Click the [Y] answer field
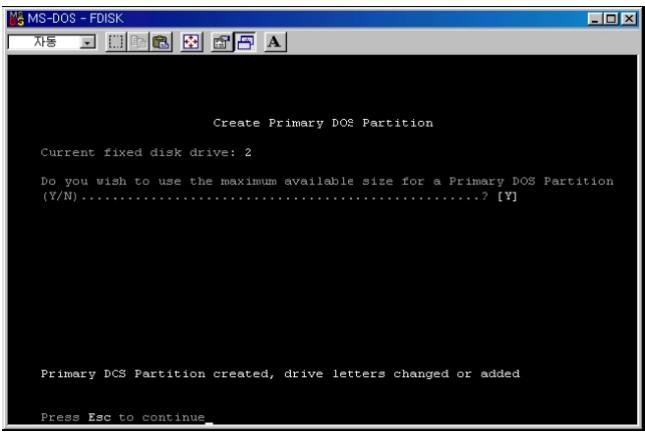 click(507, 196)
